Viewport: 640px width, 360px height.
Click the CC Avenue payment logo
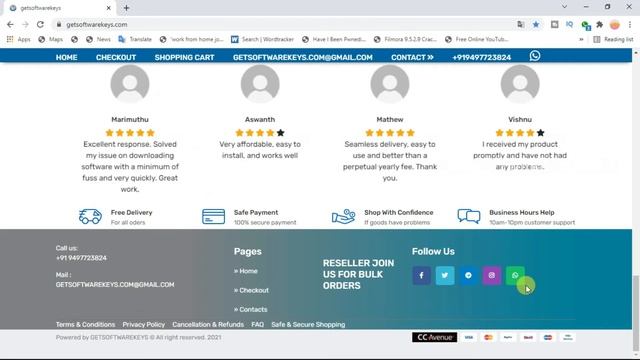point(434,337)
